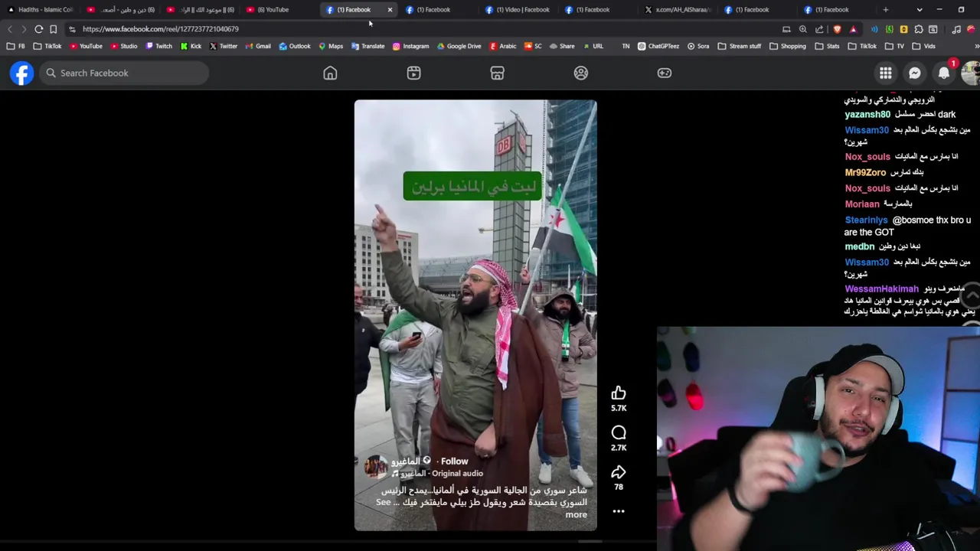Click chat username WessamHakimah

881,289
